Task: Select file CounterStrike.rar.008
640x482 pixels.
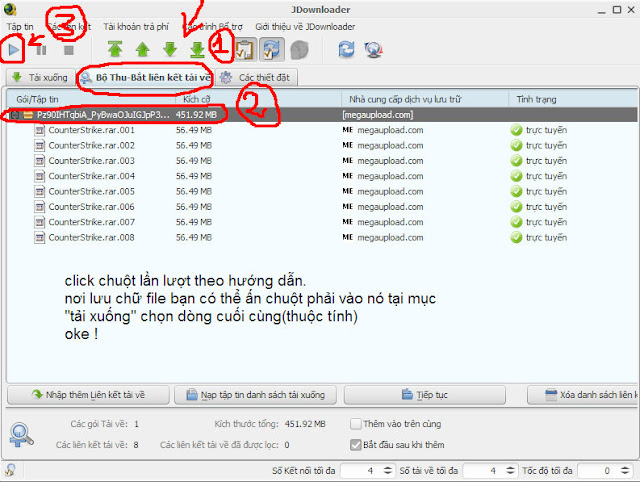Action: [91, 238]
